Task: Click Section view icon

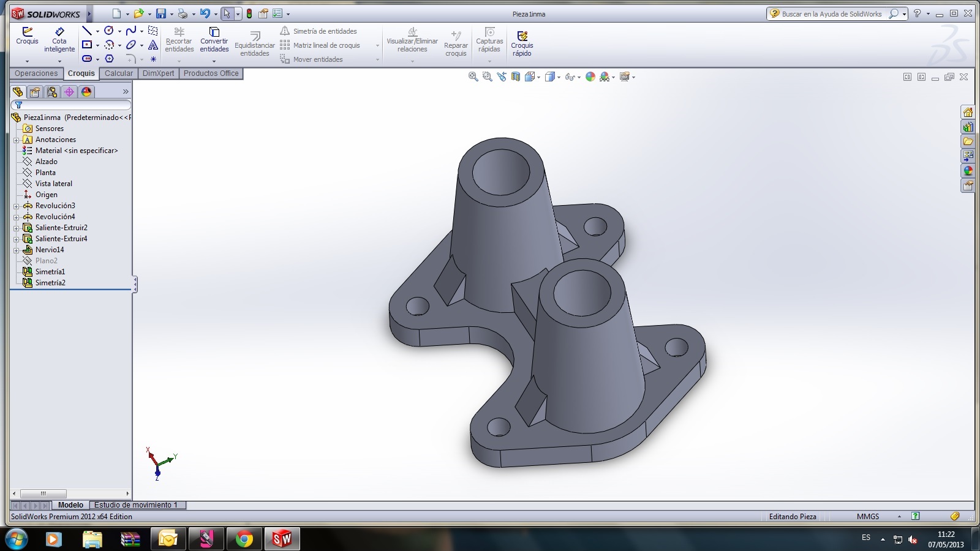Action: coord(516,77)
